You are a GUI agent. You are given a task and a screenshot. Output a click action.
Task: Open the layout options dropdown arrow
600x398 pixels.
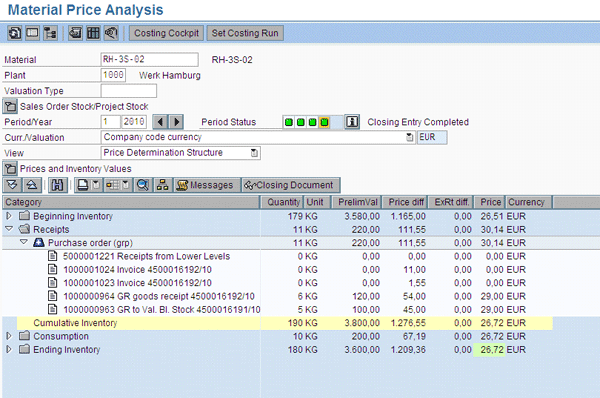(126, 185)
